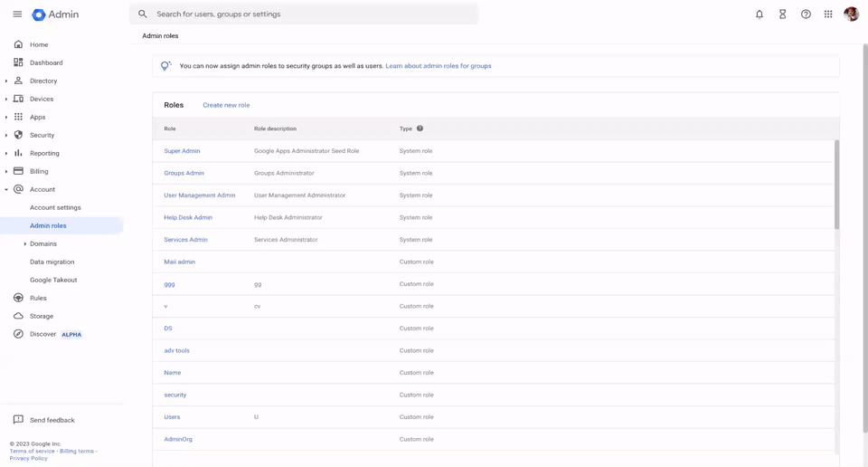
Task: Click the Home icon in sidebar
Action: coord(18,44)
